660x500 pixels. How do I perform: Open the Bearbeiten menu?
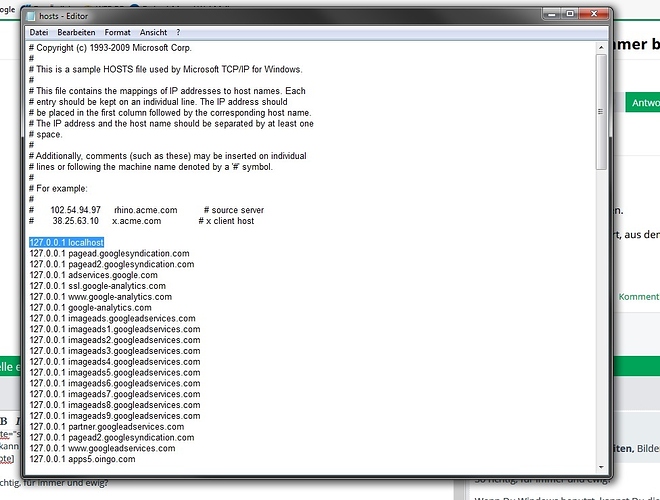[x=76, y=32]
